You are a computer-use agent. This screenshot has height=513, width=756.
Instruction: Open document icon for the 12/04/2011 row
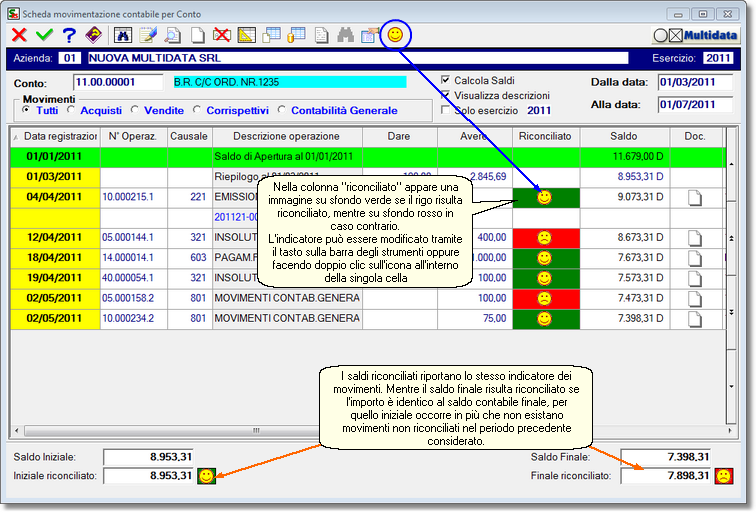coord(695,238)
